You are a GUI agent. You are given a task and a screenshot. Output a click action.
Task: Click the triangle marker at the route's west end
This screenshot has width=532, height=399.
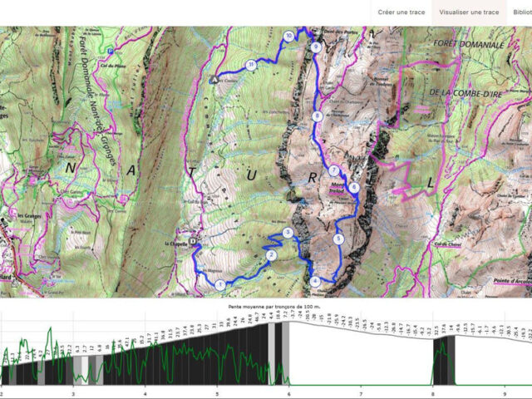(214, 81)
